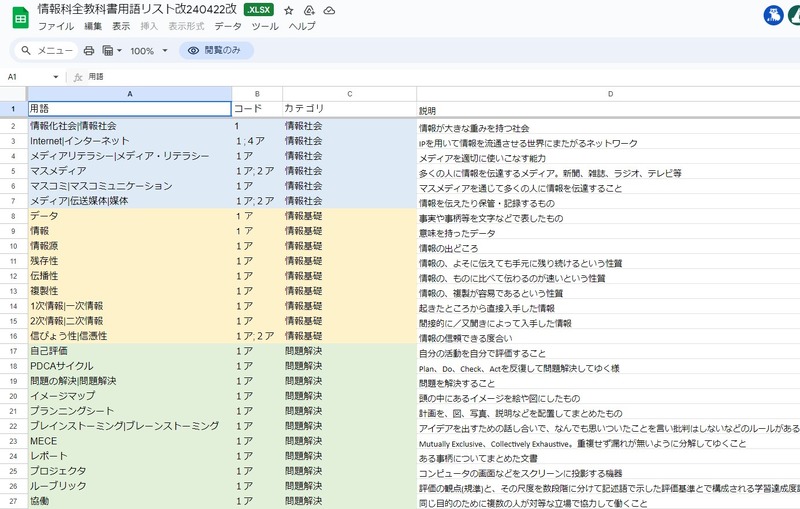Open the name box dropdown arrow
800x509 pixels.
[56, 77]
